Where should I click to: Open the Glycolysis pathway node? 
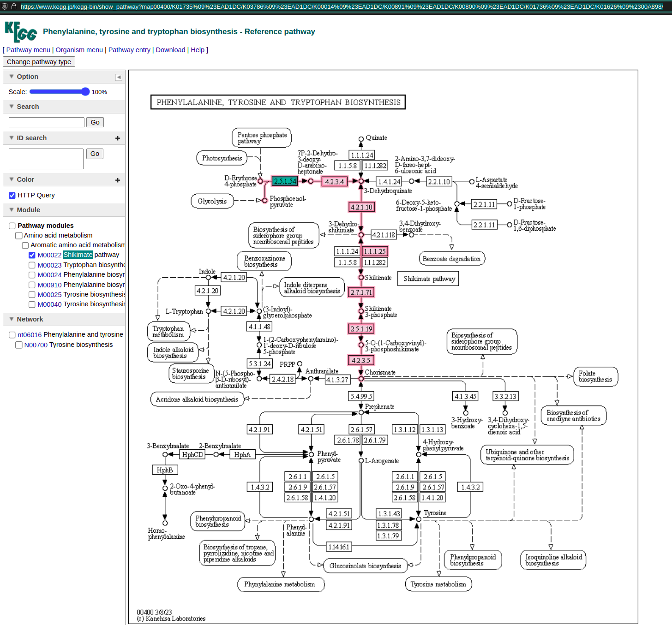tap(212, 201)
